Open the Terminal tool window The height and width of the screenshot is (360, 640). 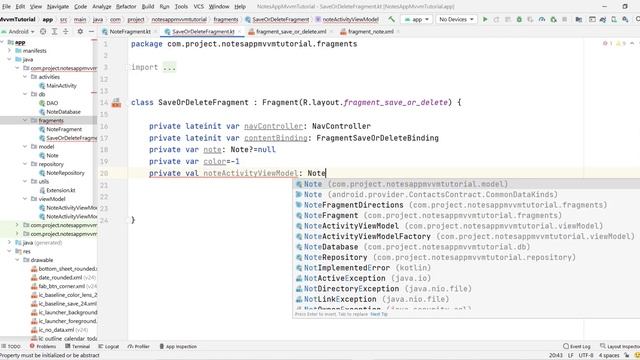78,346
